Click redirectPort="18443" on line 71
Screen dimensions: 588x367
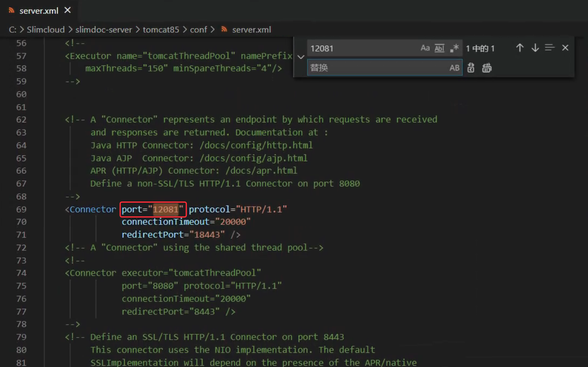(x=173, y=235)
